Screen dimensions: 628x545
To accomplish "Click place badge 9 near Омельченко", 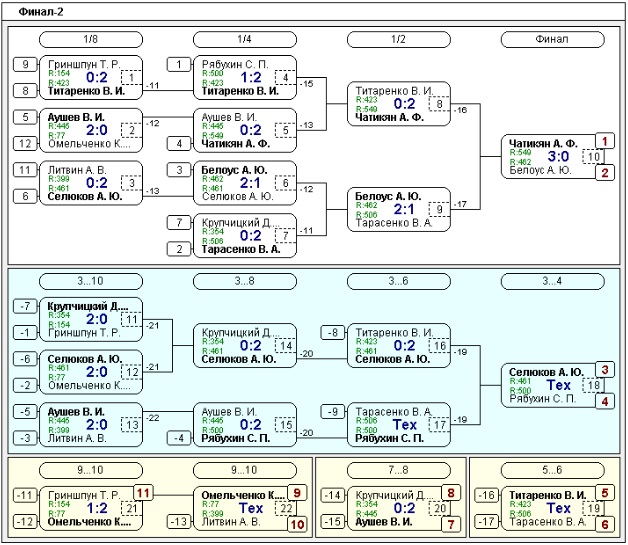I will coord(297,493).
